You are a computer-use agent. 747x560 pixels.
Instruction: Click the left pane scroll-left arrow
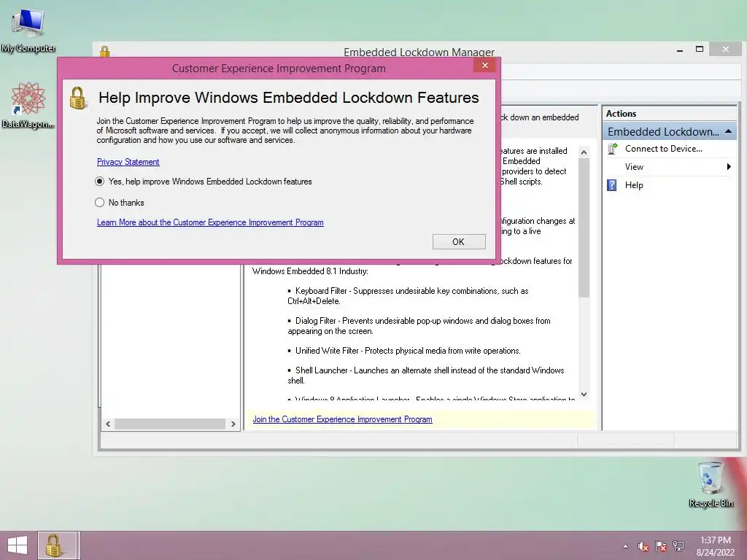(x=108, y=424)
